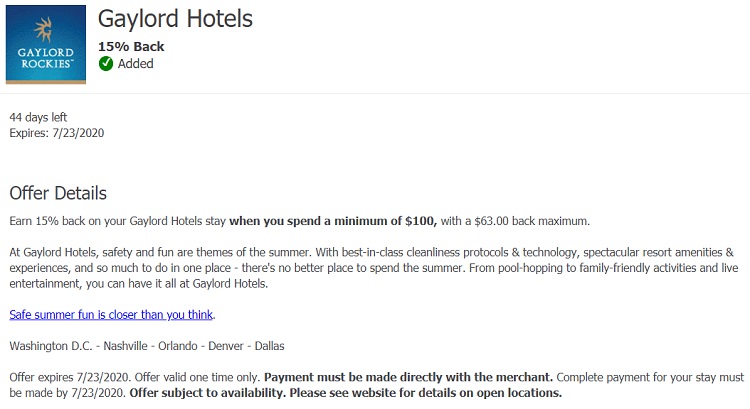Click the Washington D.C. location text
The height and width of the screenshot is (409, 750).
tap(51, 346)
